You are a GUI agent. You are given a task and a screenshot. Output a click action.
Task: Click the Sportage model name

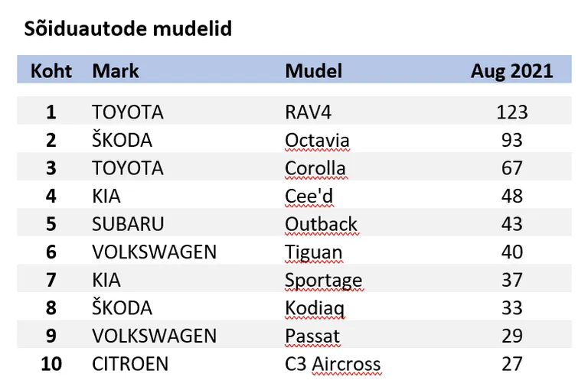pyautogui.click(x=324, y=280)
